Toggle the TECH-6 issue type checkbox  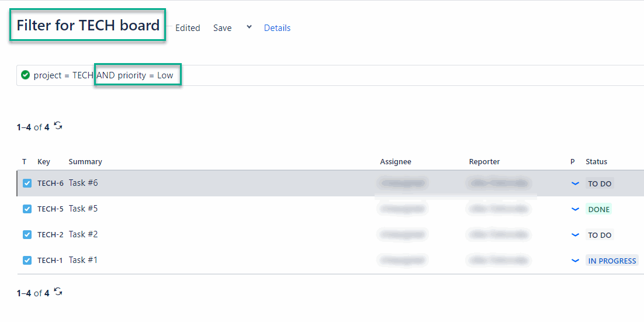[27, 183]
